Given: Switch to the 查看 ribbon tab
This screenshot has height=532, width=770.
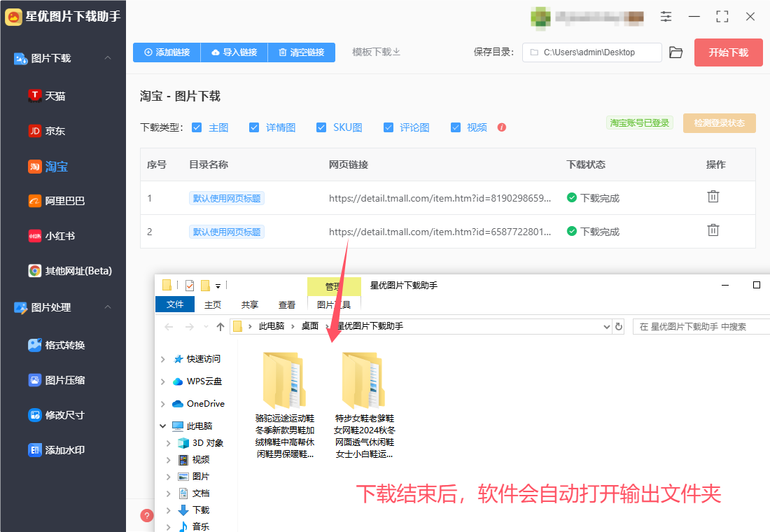Looking at the screenshot, I should pos(287,304).
